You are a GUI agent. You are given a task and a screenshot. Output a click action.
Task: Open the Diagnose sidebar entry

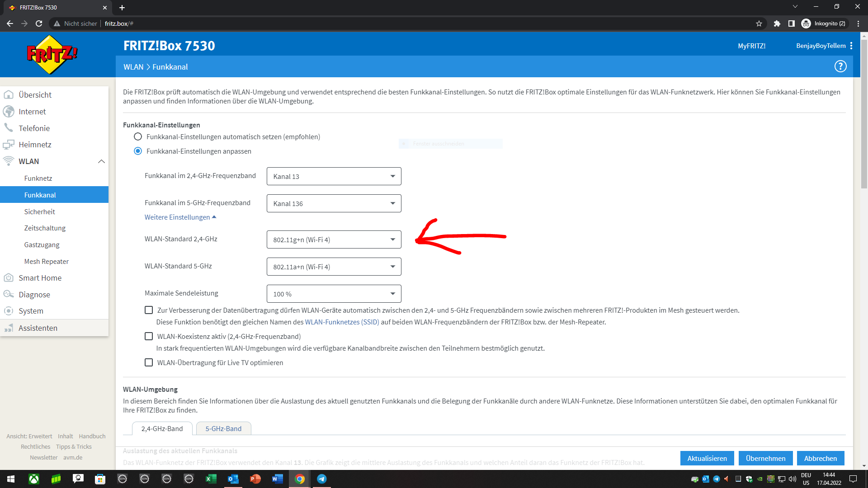point(34,295)
